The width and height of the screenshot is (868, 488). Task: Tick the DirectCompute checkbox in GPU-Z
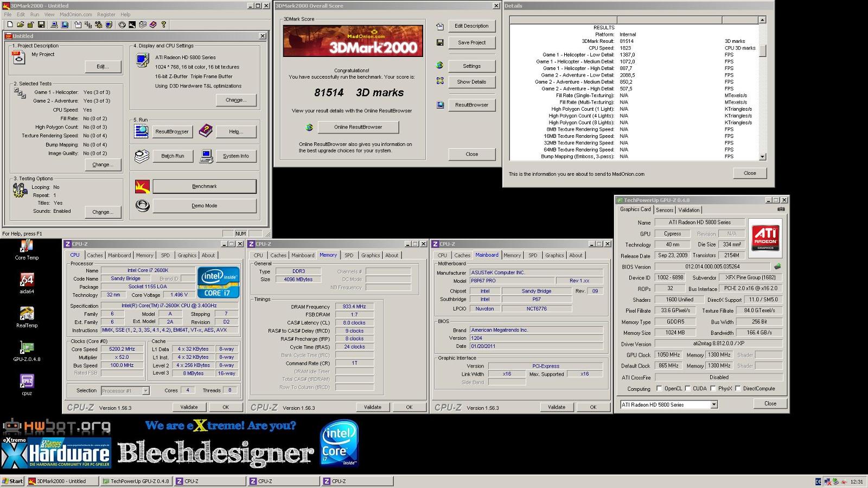click(738, 389)
